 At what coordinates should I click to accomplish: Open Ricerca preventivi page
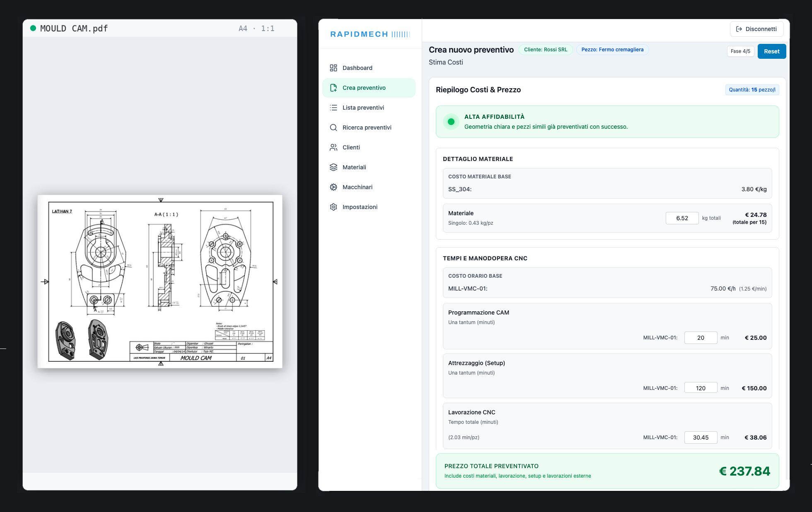[x=369, y=127]
